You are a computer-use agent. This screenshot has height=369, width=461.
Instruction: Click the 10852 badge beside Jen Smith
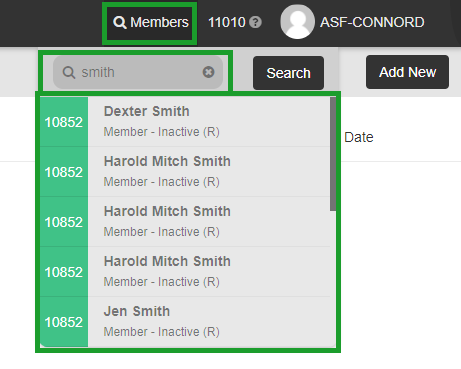tap(64, 322)
